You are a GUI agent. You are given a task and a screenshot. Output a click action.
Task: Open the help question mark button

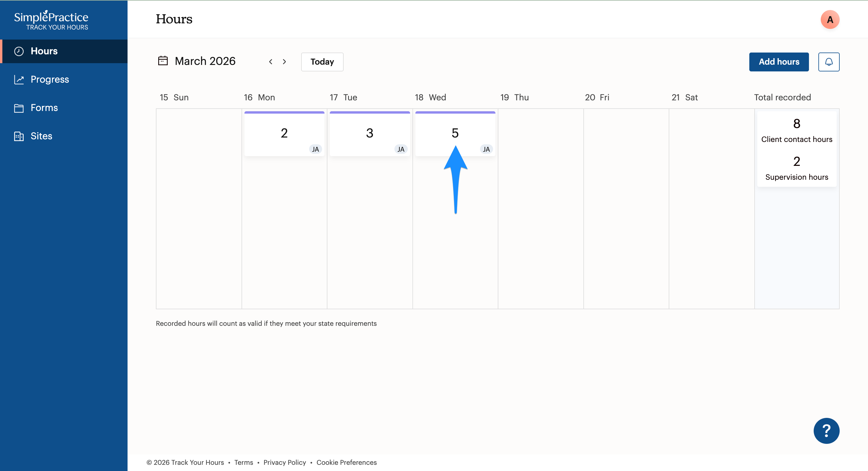(826, 431)
